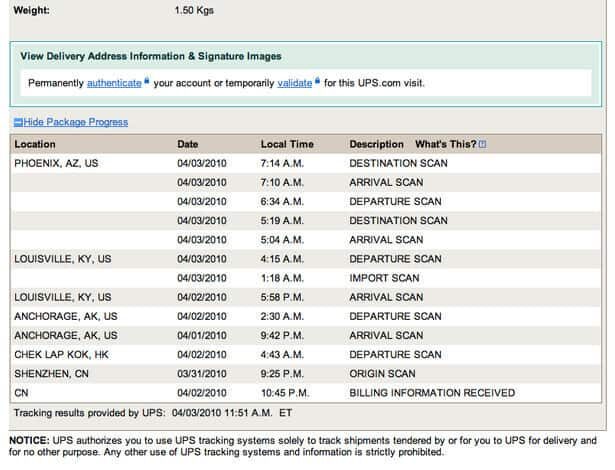Click the BILLING INFORMATION RECEIVED row

point(306,393)
